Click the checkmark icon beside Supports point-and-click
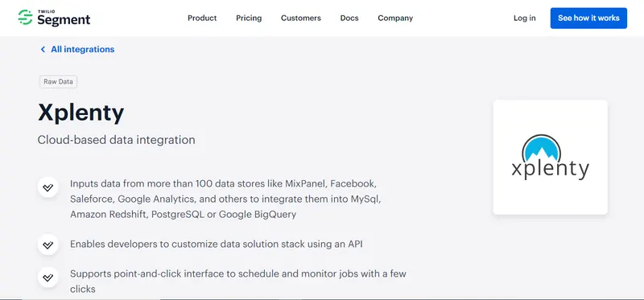 [x=48, y=277]
